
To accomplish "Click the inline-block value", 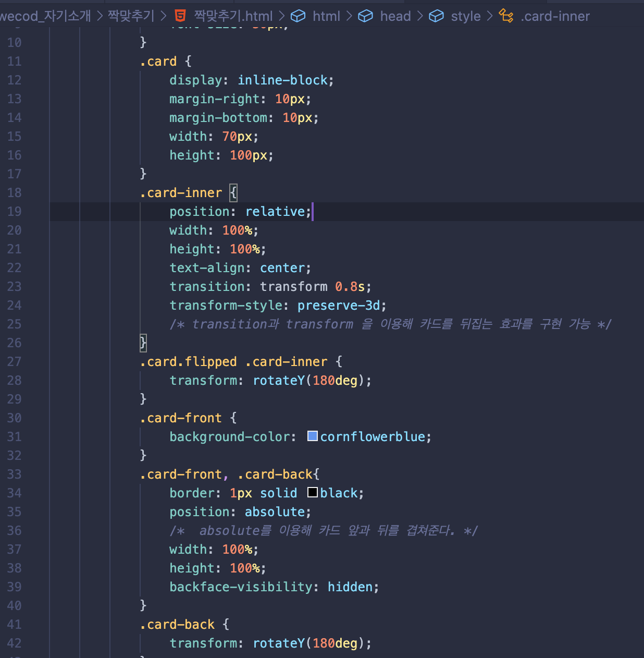I will pos(282,80).
